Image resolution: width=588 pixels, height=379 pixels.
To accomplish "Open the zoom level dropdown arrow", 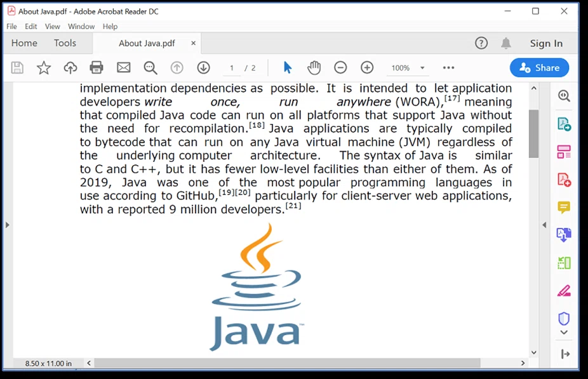I will pyautogui.click(x=422, y=68).
